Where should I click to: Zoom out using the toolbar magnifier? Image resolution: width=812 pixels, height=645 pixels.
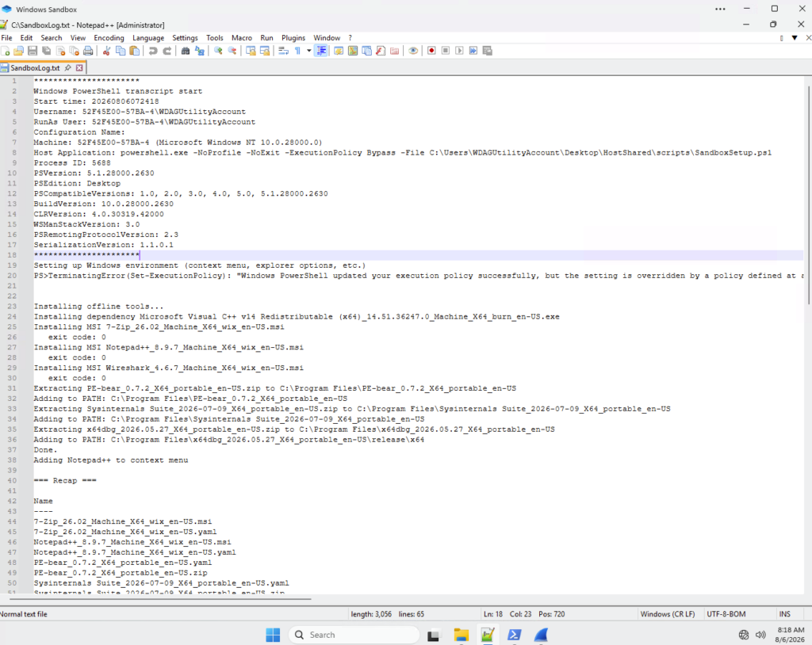(232, 51)
